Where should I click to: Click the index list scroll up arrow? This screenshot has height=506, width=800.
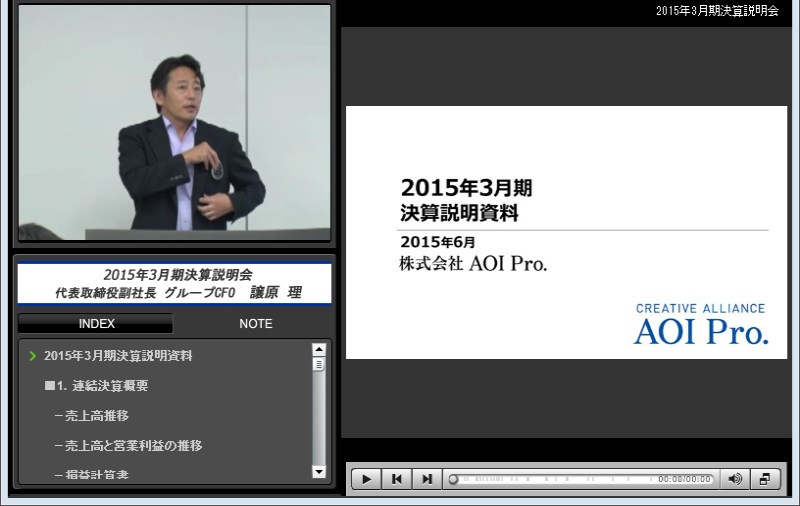[319, 350]
